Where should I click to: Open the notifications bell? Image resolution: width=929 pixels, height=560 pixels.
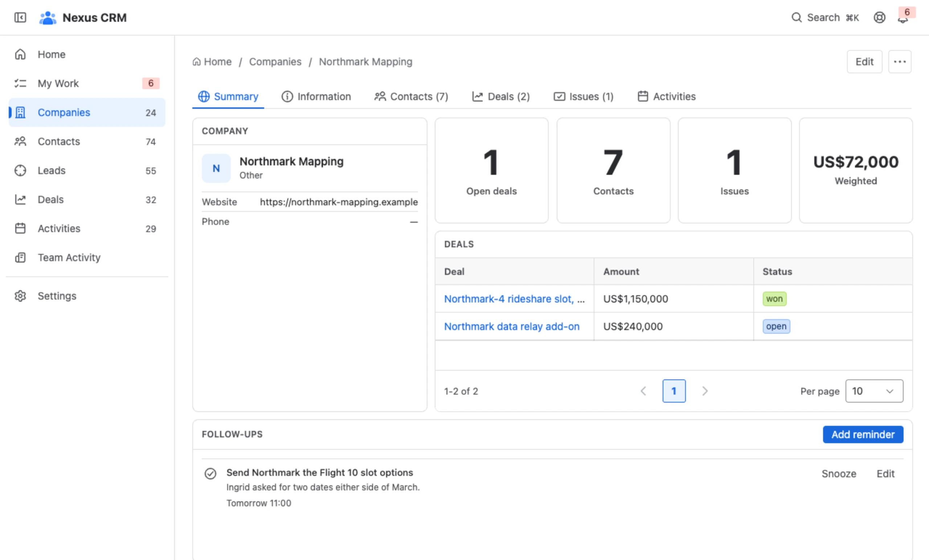tap(903, 18)
